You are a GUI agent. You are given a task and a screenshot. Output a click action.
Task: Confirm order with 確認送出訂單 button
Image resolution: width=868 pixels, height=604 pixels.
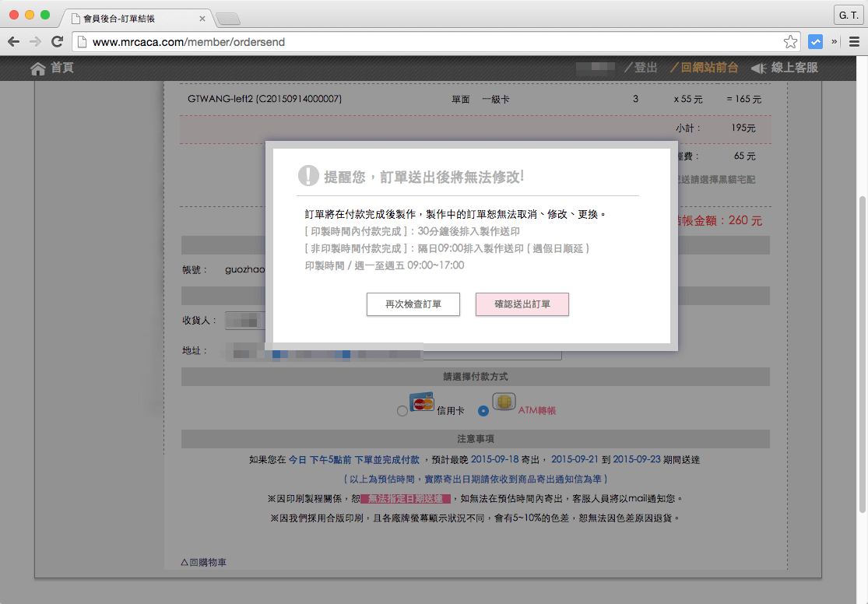(x=522, y=304)
